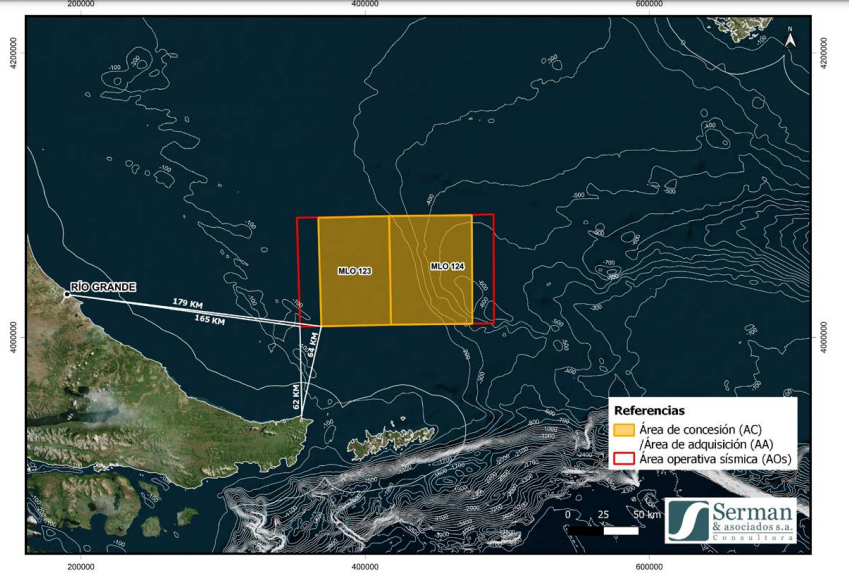Click the map scale bar
The image size is (849, 579).
[602, 529]
